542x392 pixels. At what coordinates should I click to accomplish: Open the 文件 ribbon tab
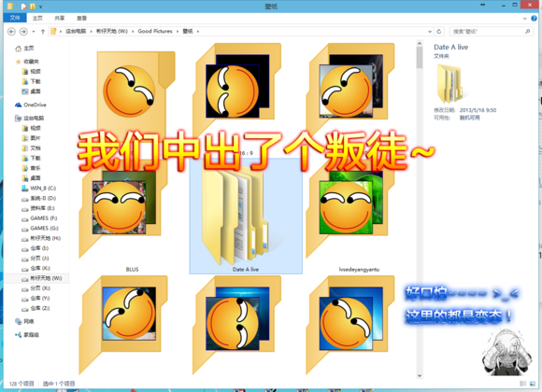(x=15, y=18)
